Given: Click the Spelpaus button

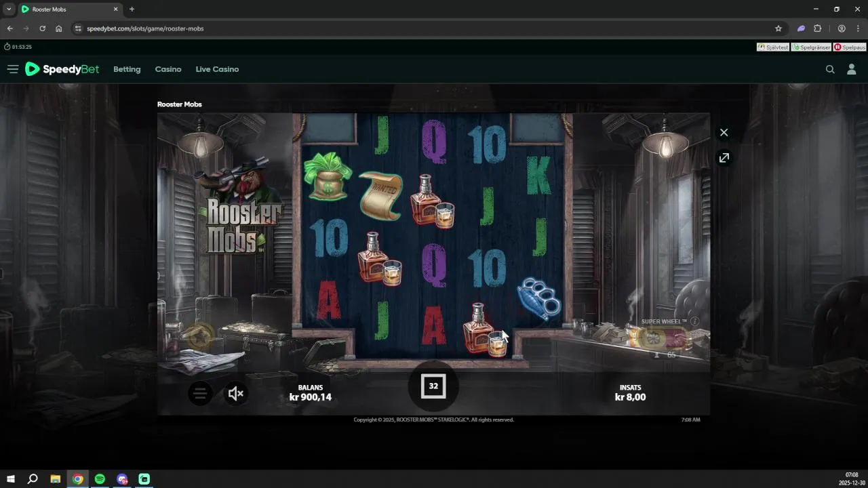Looking at the screenshot, I should 850,47.
